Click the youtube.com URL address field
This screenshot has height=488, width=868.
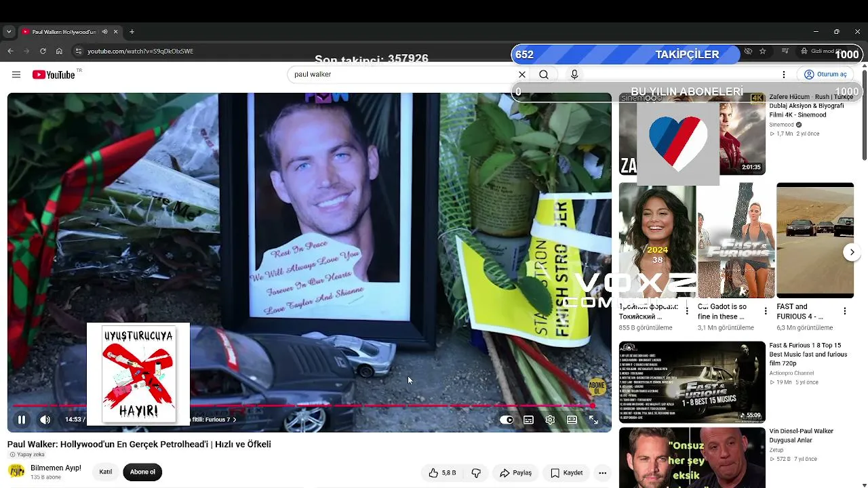140,52
